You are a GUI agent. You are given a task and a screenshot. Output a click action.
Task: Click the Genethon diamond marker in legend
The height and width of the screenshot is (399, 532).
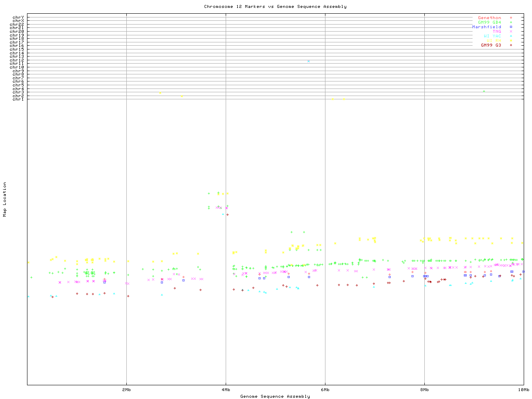511,18
